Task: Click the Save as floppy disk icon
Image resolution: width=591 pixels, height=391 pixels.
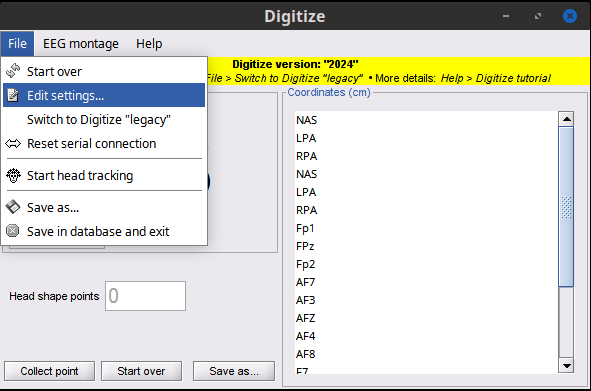Action: [x=13, y=207]
